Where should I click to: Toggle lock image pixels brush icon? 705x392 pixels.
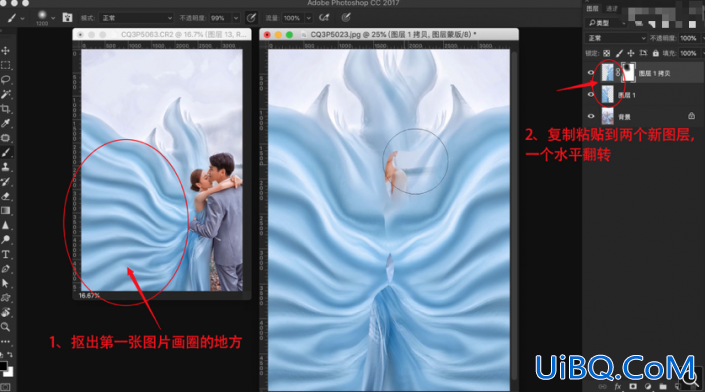(x=619, y=53)
